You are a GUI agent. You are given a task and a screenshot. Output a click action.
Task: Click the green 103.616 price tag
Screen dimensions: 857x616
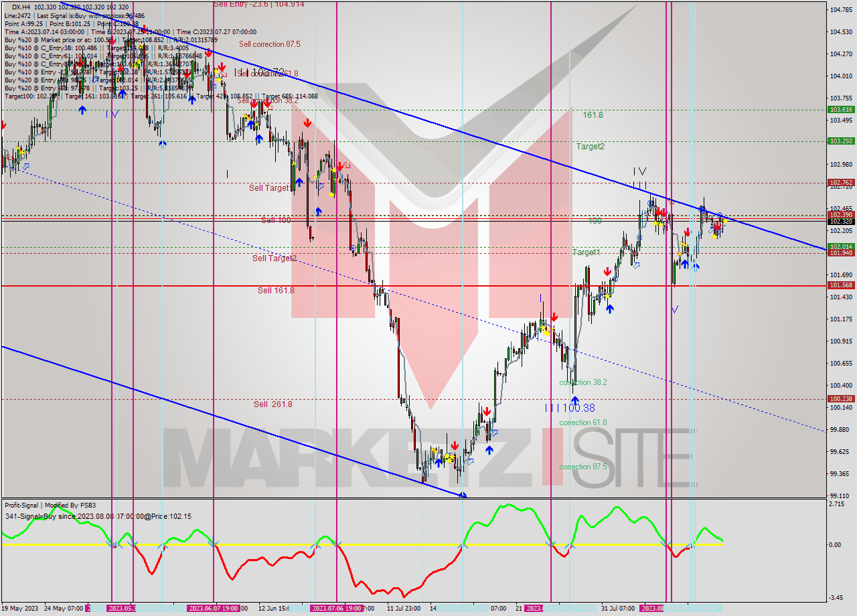841,109
